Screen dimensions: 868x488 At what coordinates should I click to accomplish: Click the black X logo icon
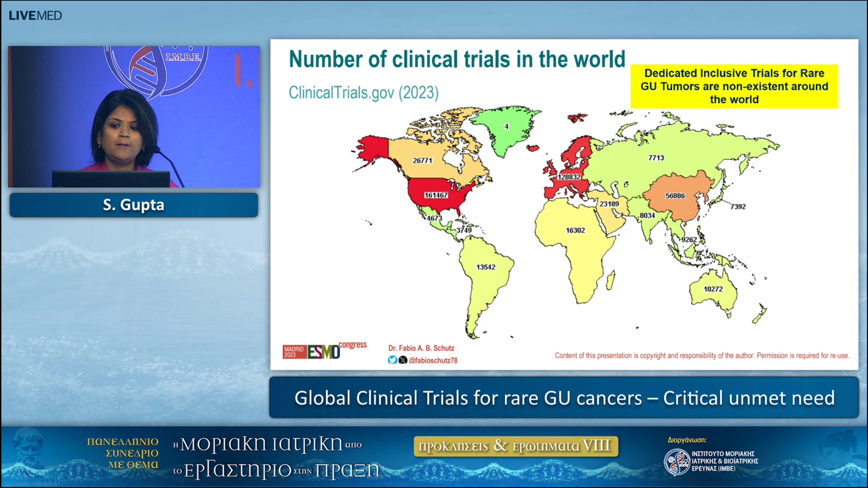pos(403,360)
